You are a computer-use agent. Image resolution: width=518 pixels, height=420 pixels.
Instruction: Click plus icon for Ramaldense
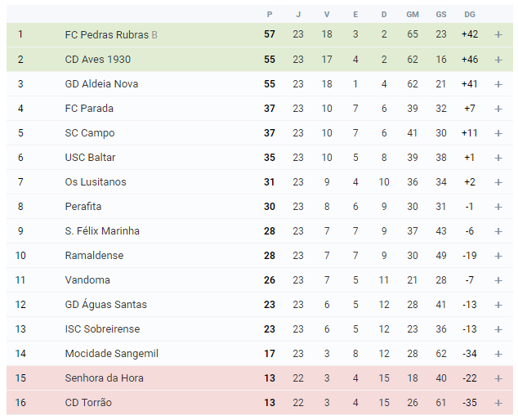[498, 256]
